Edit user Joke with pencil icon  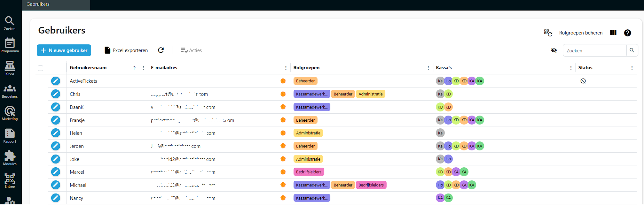56,159
